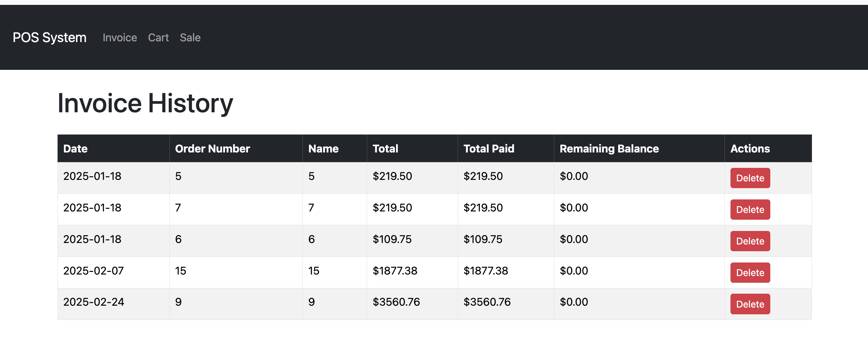Go to the Invoice nav item
Viewport: 868px width, 350px height.
tap(120, 38)
